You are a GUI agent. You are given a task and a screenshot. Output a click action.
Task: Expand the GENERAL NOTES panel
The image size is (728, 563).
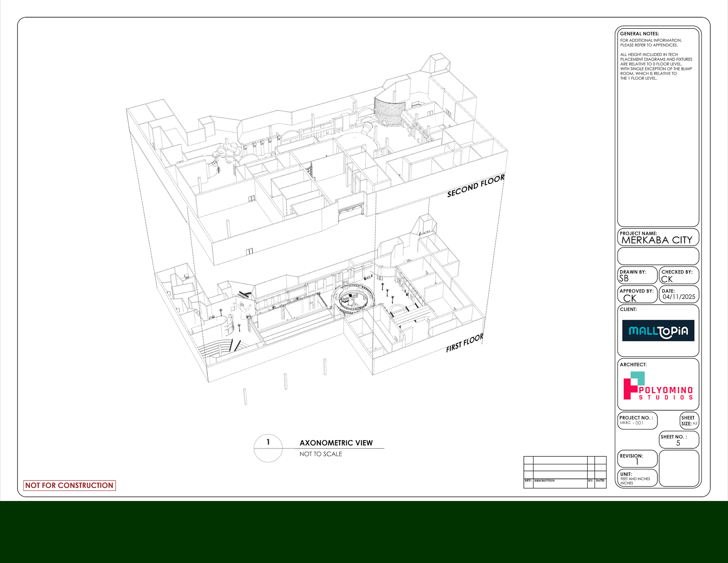640,34
